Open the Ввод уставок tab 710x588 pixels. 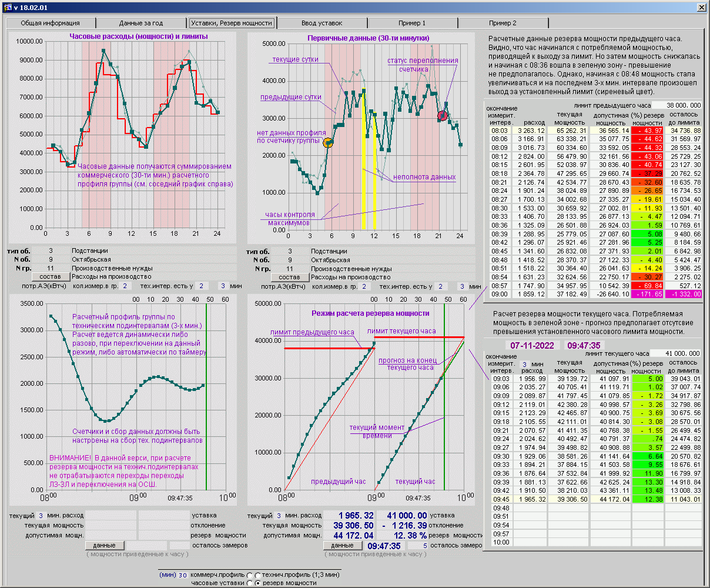click(x=322, y=23)
